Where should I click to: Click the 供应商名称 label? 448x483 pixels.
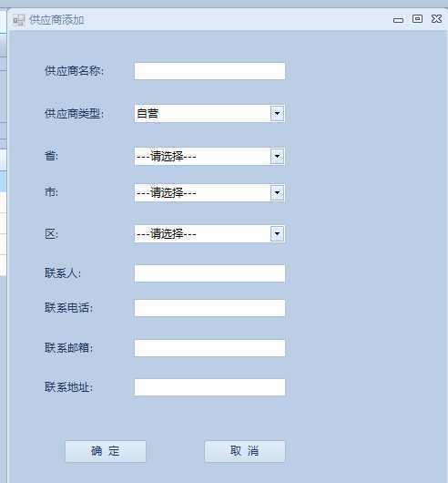point(74,71)
